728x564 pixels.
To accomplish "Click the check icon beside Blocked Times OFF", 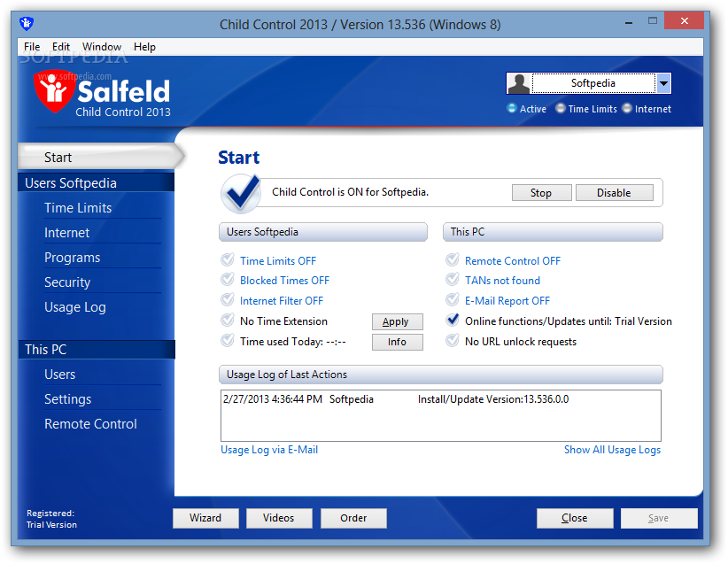I will (228, 280).
